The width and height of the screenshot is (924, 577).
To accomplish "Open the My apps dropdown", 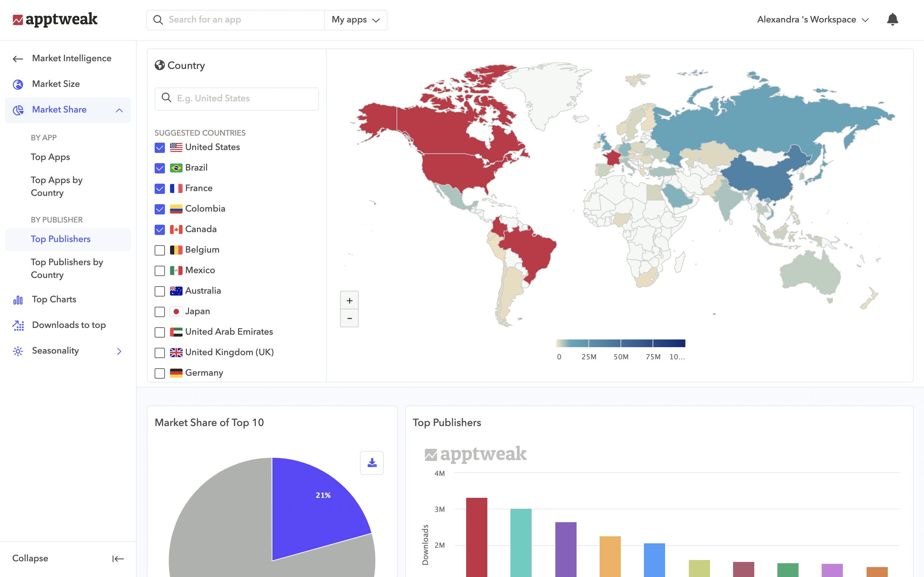I will (355, 20).
